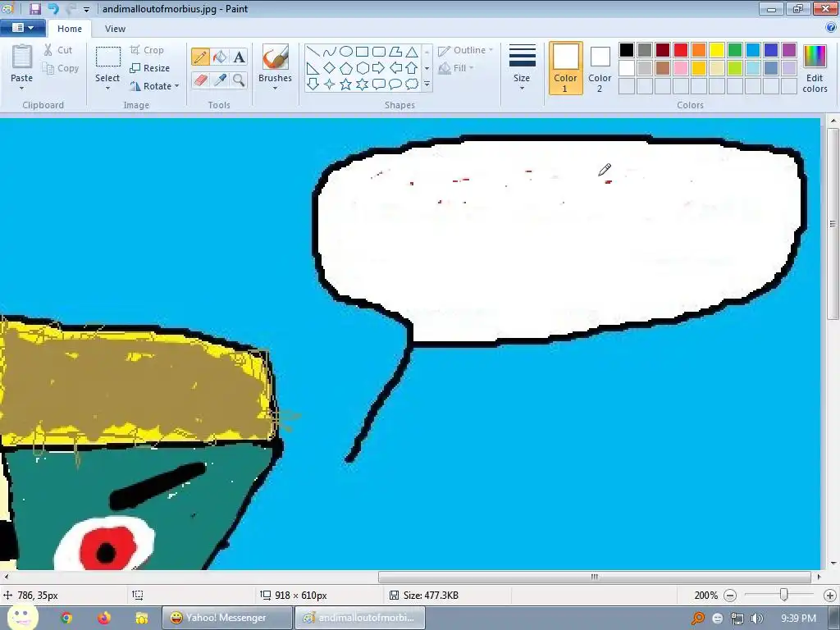840x630 pixels.
Task: Click the 9:39 PM clock
Action: tap(798, 619)
